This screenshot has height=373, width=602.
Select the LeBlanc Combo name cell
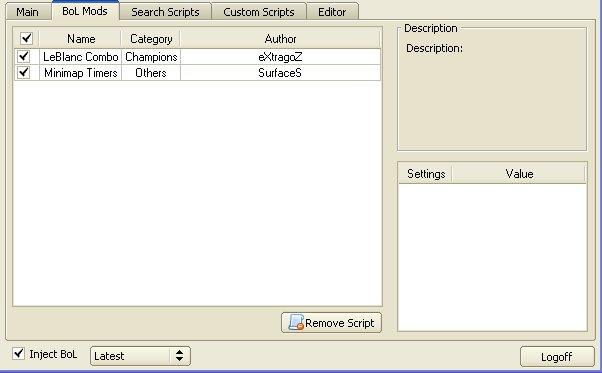(x=81, y=57)
